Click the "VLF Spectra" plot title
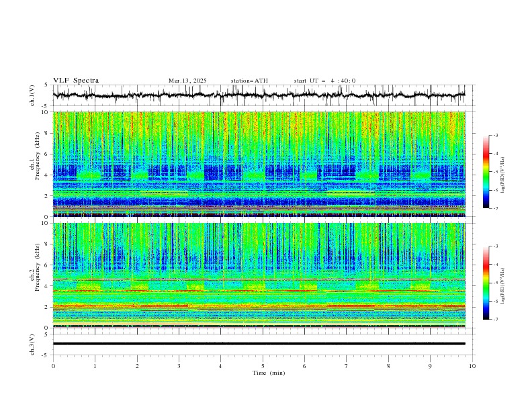 (x=76, y=81)
